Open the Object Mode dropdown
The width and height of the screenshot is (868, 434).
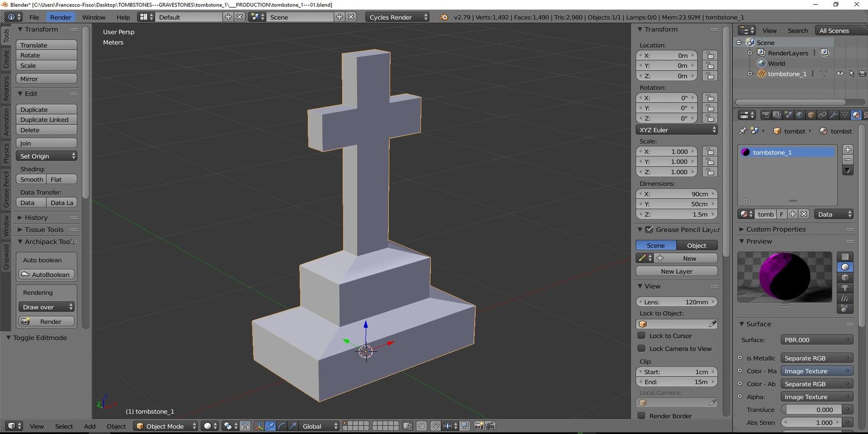click(166, 426)
